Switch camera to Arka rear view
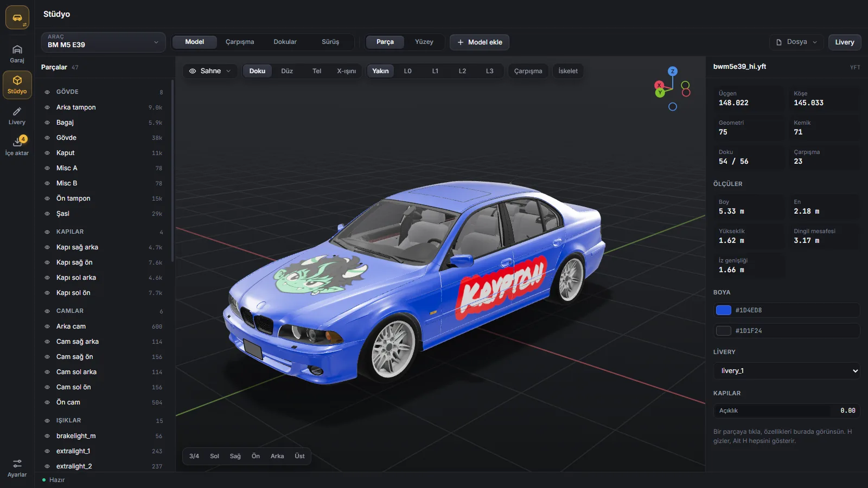 pyautogui.click(x=277, y=456)
